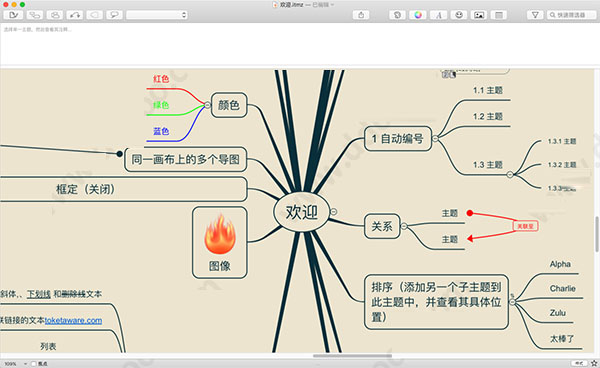This screenshot has height=368, width=600.
Task: Select the central 欢迎 topic
Action: (302, 212)
